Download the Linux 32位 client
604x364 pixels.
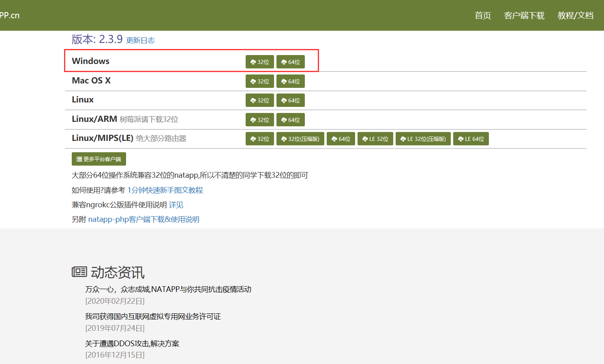click(259, 100)
